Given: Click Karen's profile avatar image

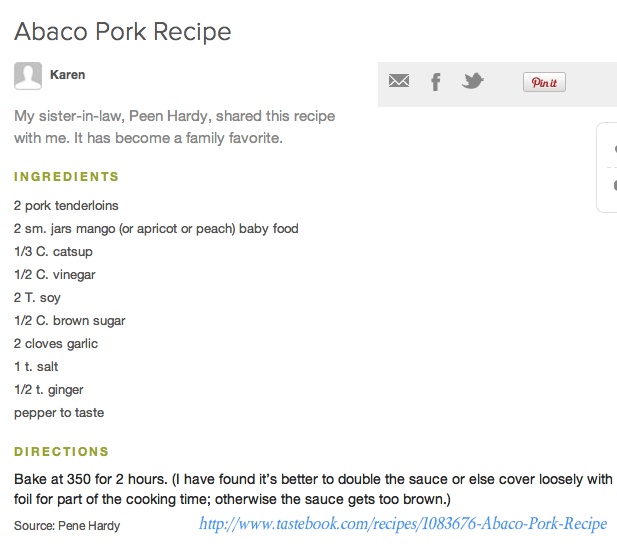Looking at the screenshot, I should pyautogui.click(x=28, y=75).
